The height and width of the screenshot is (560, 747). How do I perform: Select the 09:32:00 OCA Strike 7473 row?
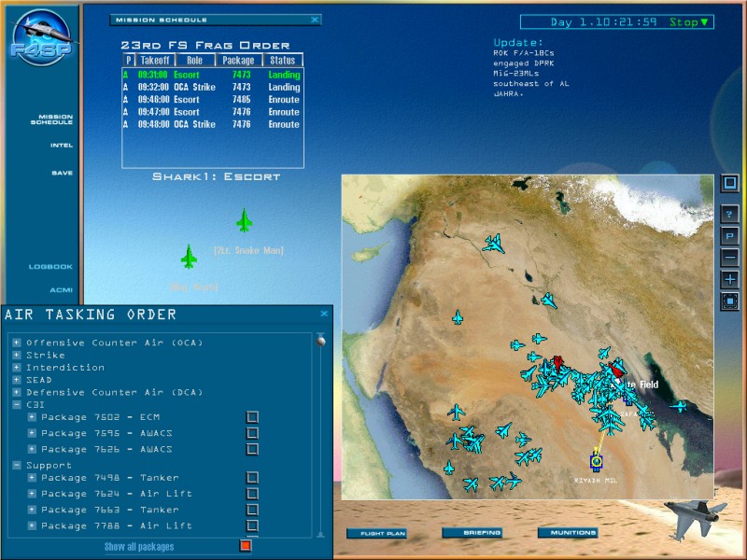click(x=213, y=87)
